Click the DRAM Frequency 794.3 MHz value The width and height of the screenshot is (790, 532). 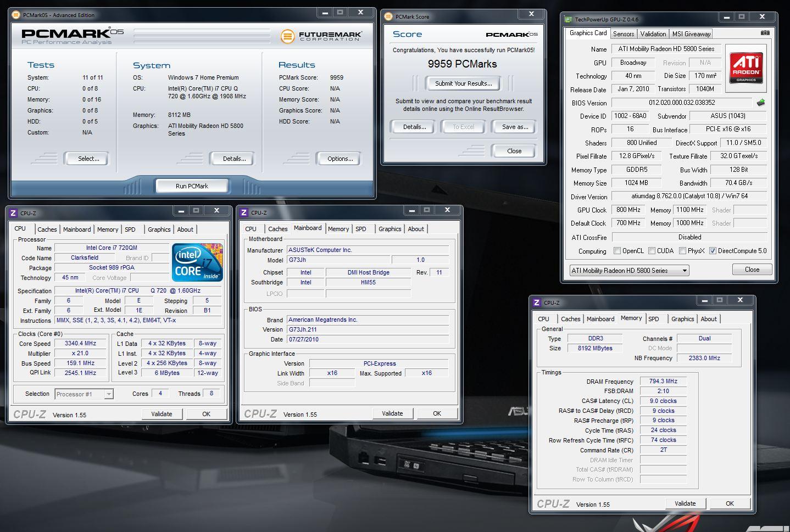click(663, 381)
